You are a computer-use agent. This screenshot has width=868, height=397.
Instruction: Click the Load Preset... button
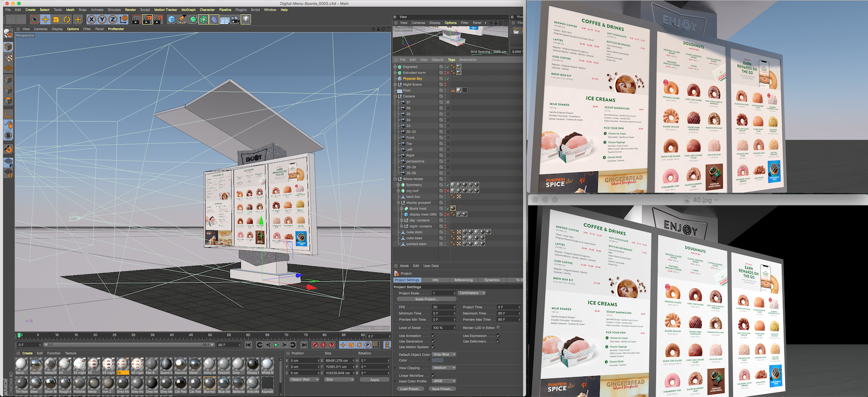[x=410, y=389]
